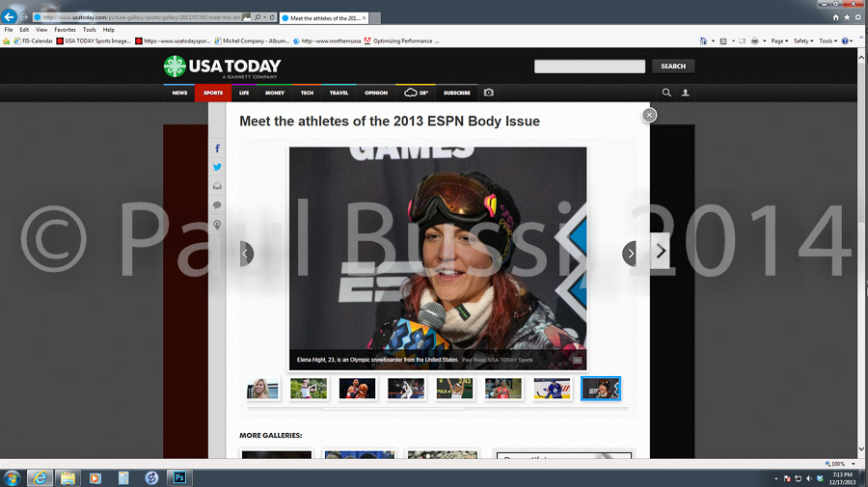This screenshot has height=487, width=868.
Task: Open the Feeds dropdown arrow
Action: pyautogui.click(x=733, y=41)
